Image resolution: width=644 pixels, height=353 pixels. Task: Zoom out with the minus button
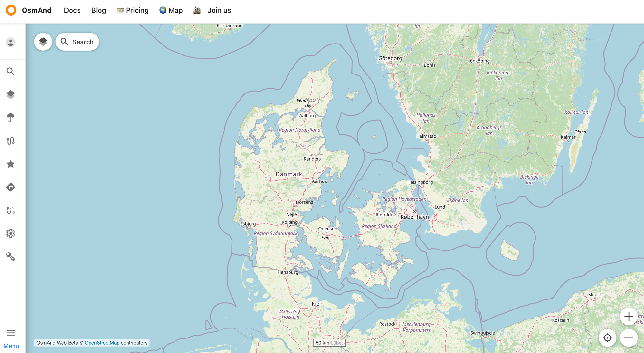[x=629, y=338]
